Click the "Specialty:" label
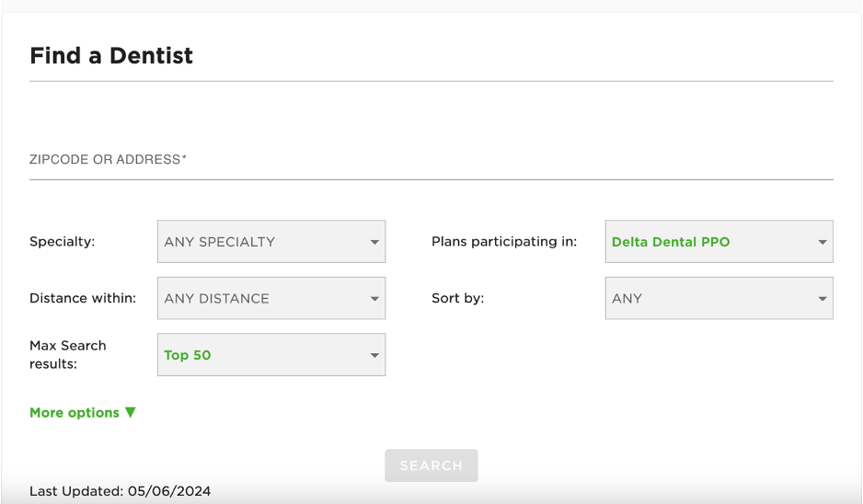The height and width of the screenshot is (504, 863). (x=63, y=242)
